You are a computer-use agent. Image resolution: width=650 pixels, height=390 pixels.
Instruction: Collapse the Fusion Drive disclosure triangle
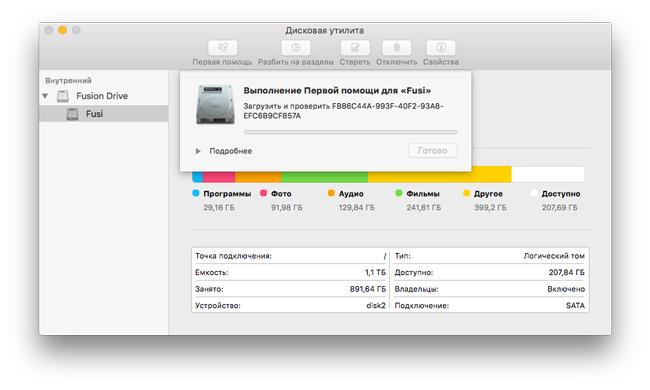click(45, 96)
